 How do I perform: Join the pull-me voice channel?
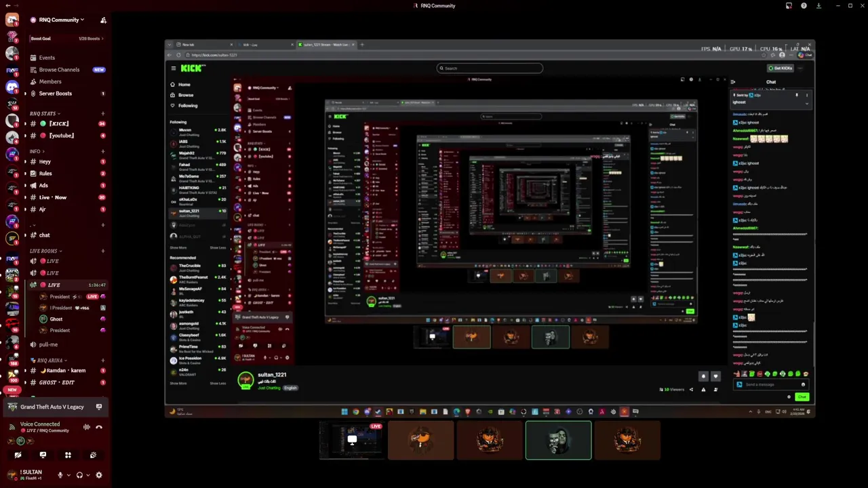click(x=66, y=344)
